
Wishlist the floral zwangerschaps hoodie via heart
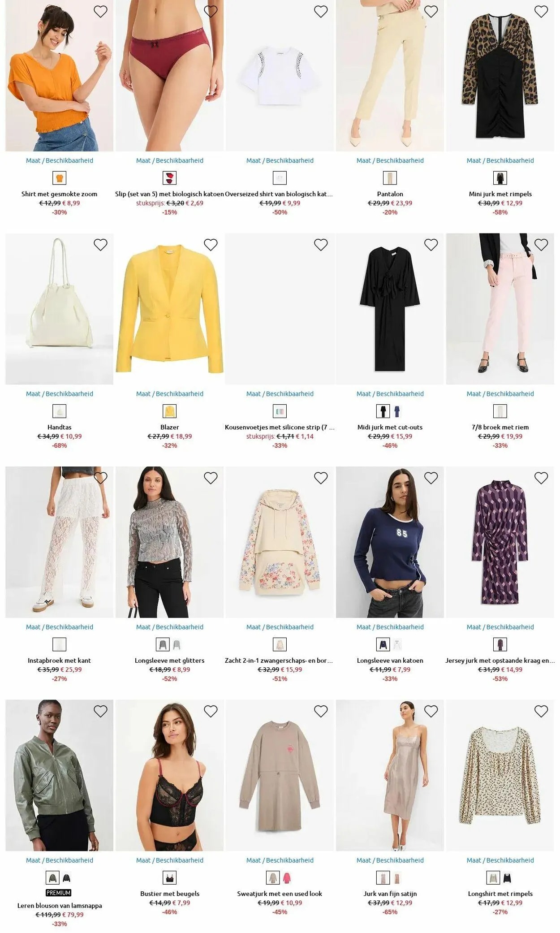click(321, 478)
